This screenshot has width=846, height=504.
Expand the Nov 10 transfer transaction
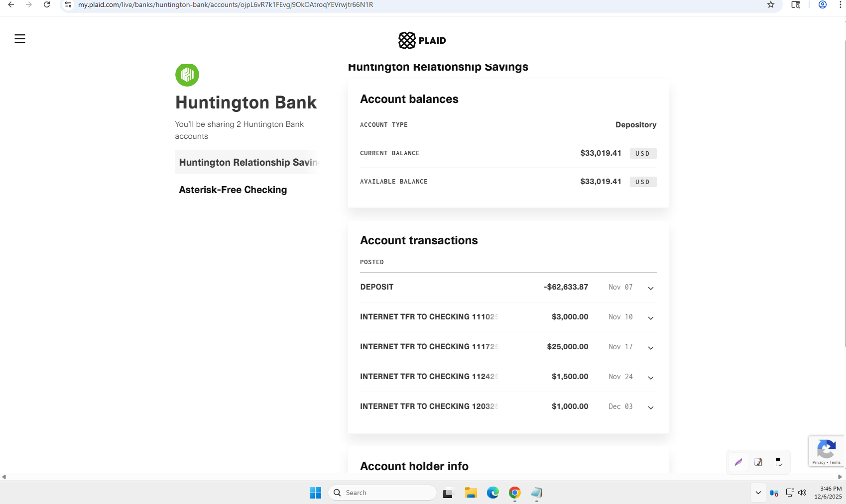650,318
